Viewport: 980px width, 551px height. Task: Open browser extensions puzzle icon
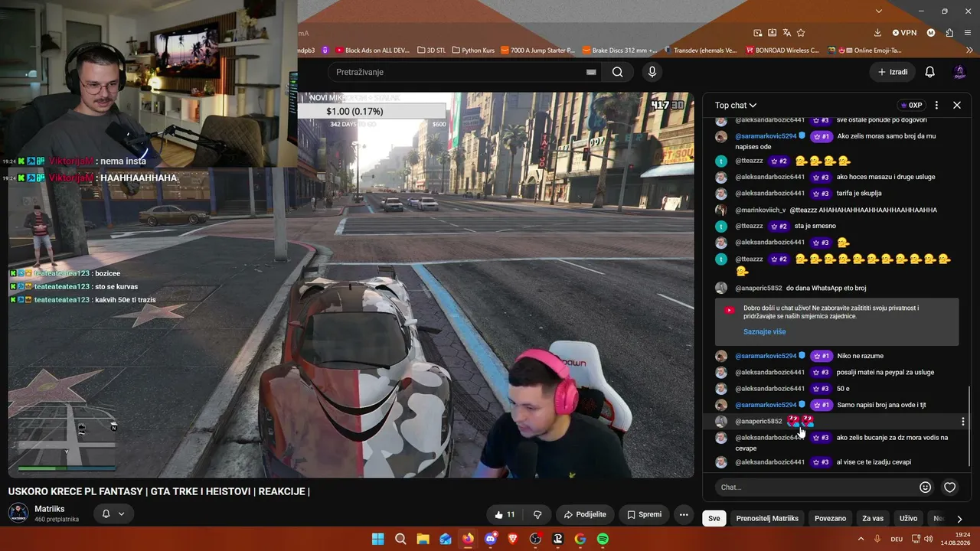pyautogui.click(x=949, y=33)
